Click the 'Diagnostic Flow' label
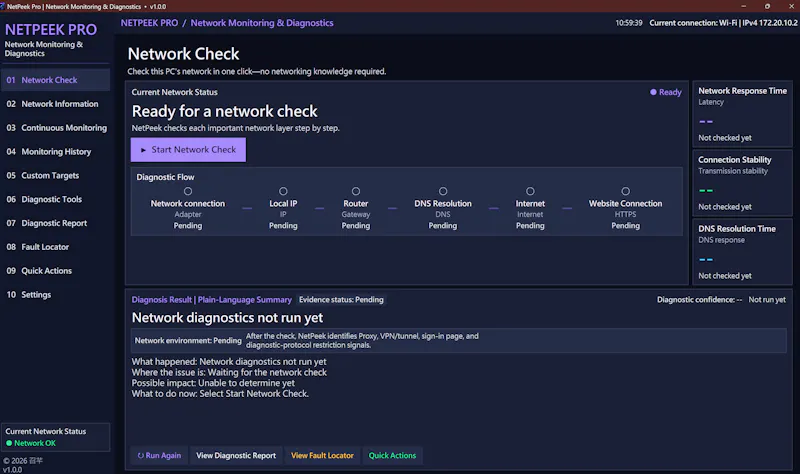This screenshot has height=474, width=800. point(165,177)
